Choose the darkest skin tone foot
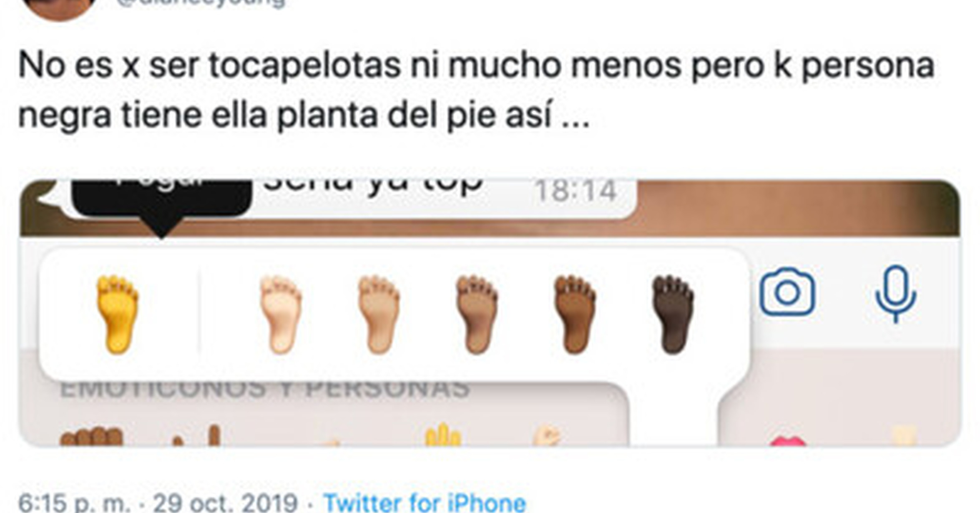This screenshot has width=980, height=513. click(x=673, y=314)
